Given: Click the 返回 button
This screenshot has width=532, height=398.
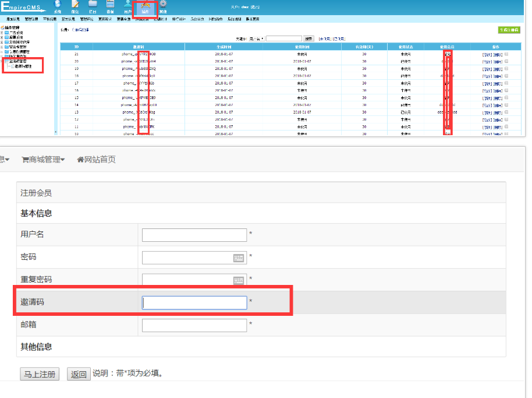Looking at the screenshot, I should (79, 374).
